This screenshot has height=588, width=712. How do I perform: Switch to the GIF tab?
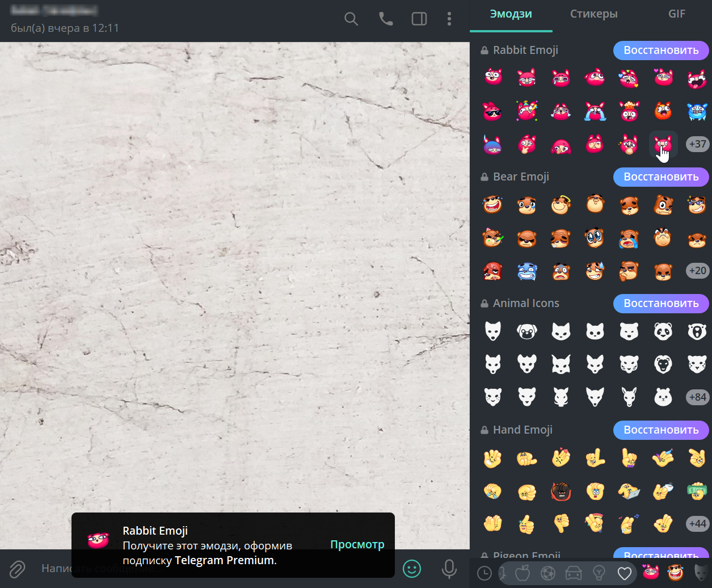pyautogui.click(x=677, y=14)
